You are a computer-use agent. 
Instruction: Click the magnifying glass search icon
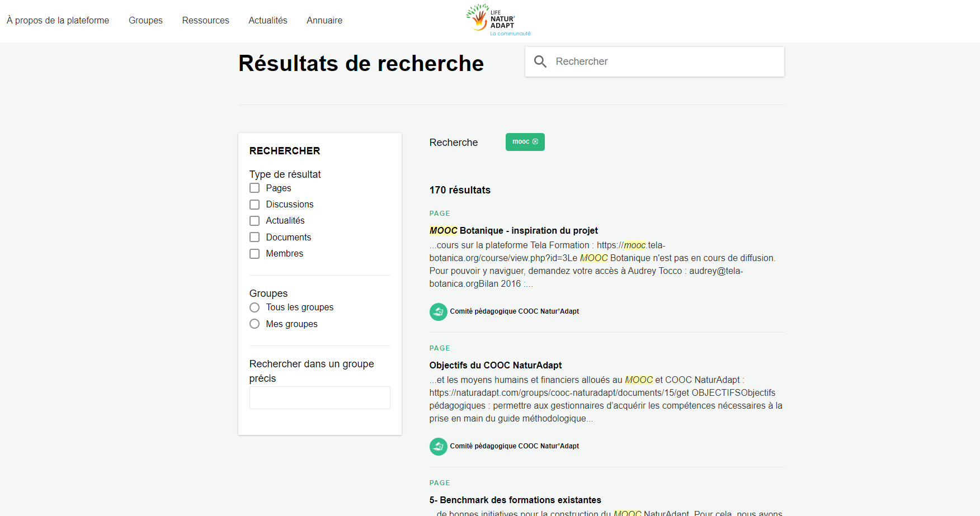tap(540, 61)
